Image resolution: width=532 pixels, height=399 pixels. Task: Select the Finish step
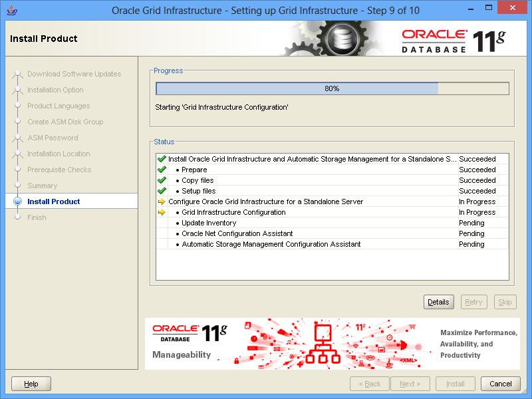click(x=37, y=217)
